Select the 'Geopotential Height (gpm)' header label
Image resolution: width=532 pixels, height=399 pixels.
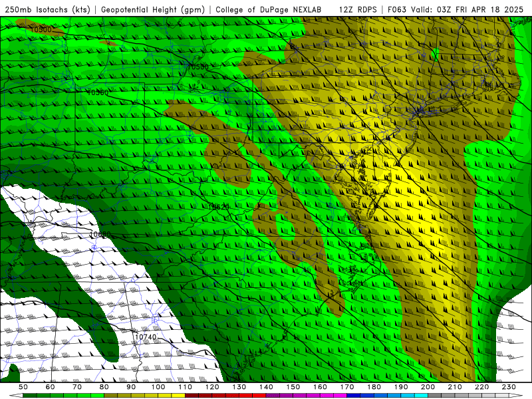[x=153, y=9]
